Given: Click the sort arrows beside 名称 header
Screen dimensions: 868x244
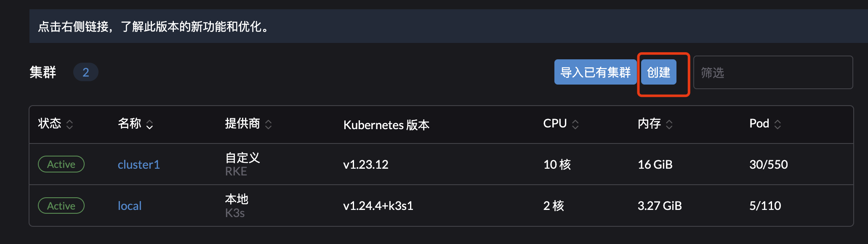Looking at the screenshot, I should [x=149, y=124].
